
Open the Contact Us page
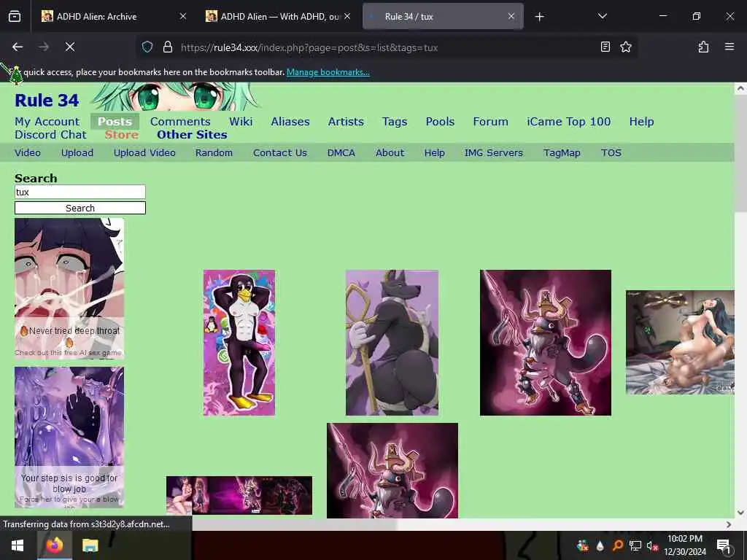click(x=279, y=153)
